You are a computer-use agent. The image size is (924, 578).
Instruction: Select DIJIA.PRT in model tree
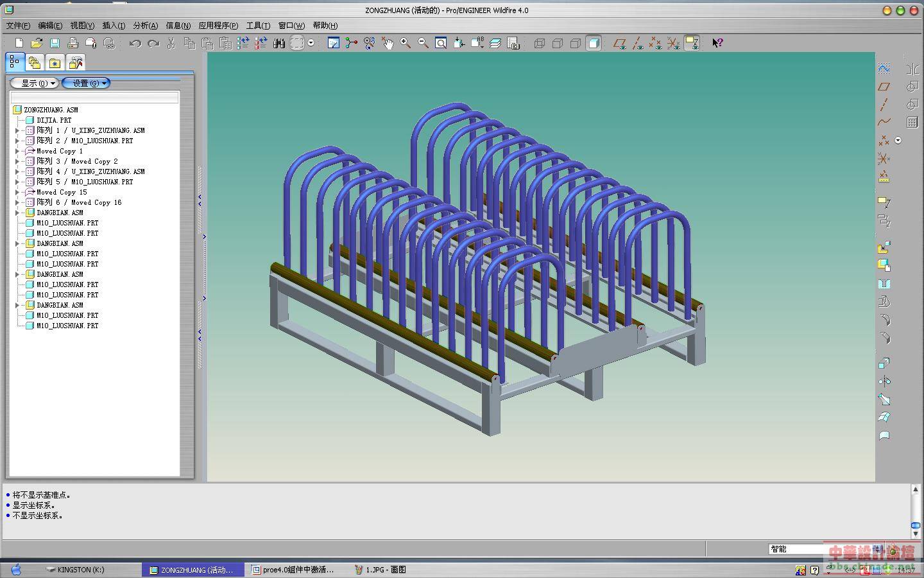[x=54, y=120]
